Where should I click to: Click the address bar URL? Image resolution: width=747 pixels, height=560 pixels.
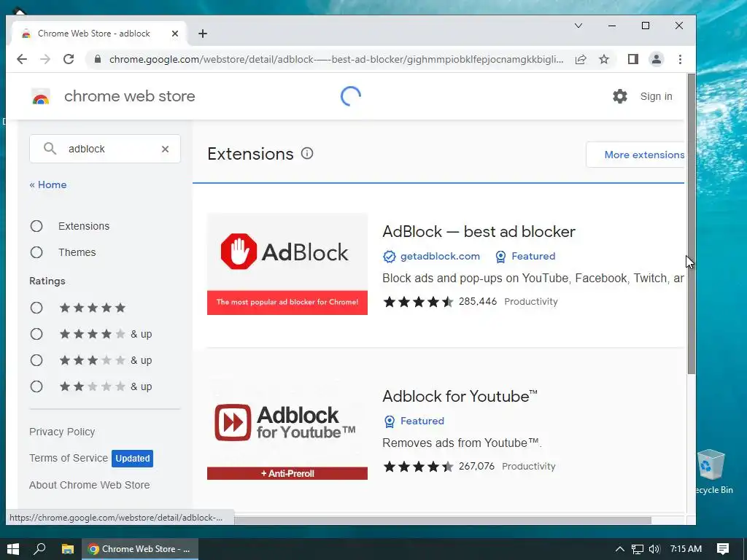click(336, 60)
